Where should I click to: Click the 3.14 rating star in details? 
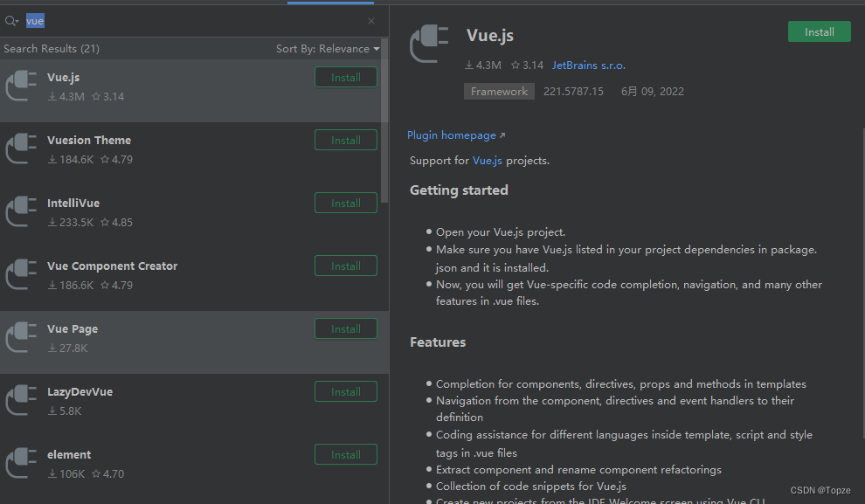click(528, 65)
